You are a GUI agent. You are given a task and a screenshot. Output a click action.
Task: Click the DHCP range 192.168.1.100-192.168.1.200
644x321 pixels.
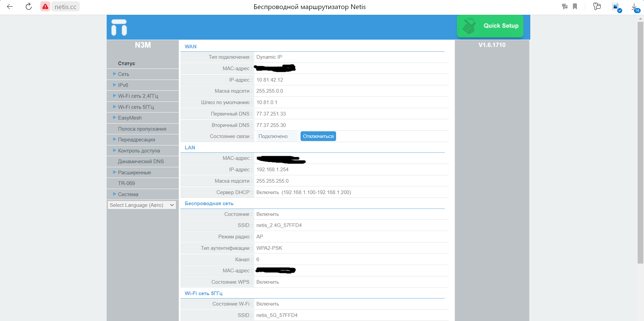coord(316,192)
